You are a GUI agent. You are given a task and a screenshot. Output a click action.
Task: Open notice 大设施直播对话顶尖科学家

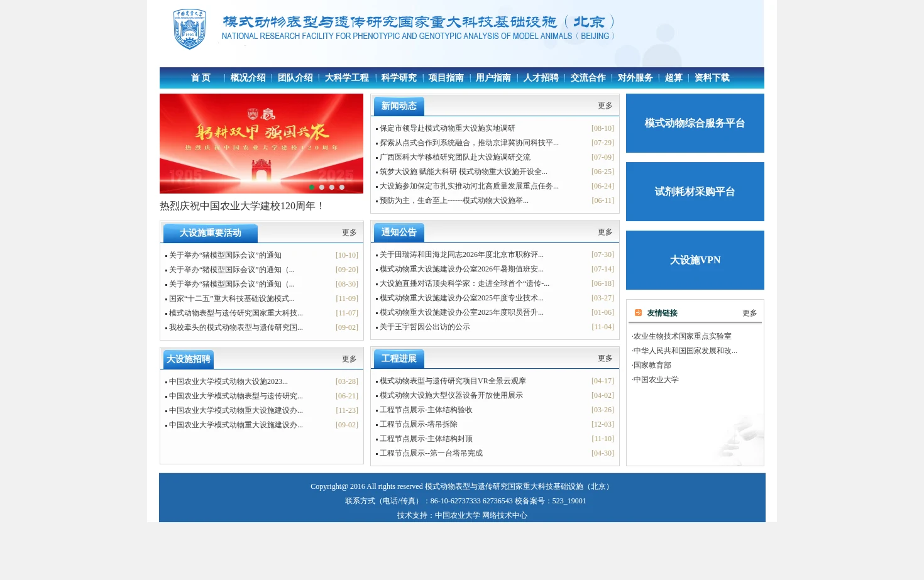[x=464, y=283]
